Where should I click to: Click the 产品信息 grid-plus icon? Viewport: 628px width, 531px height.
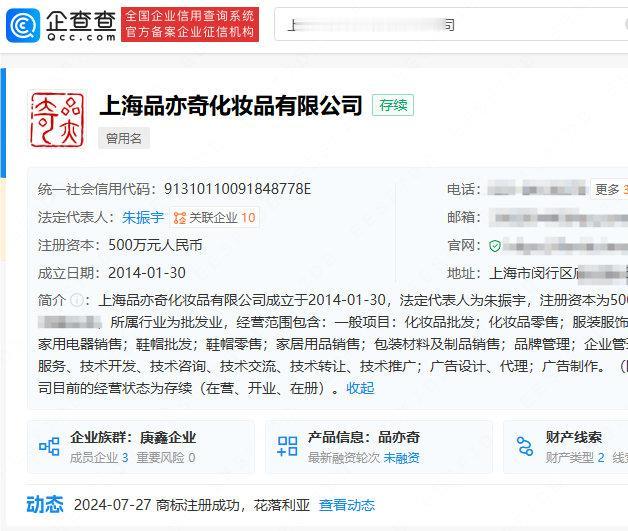(287, 447)
